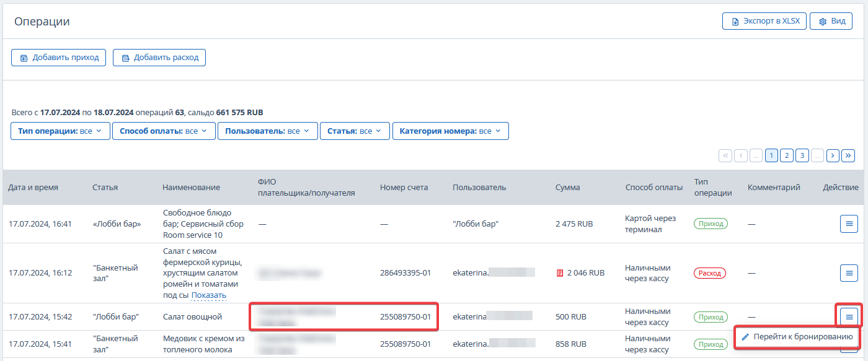Click account number 286493395-01
The height and width of the screenshot is (361, 868).
405,272
